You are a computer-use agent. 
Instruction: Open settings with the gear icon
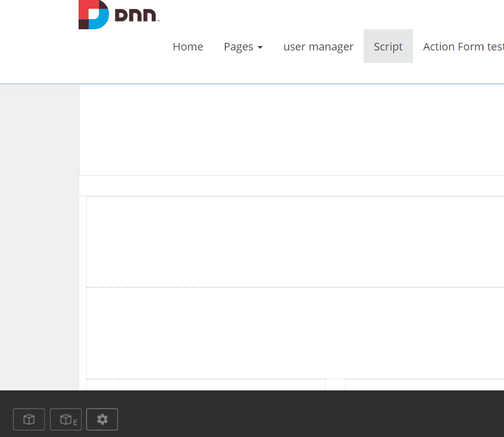click(x=102, y=419)
